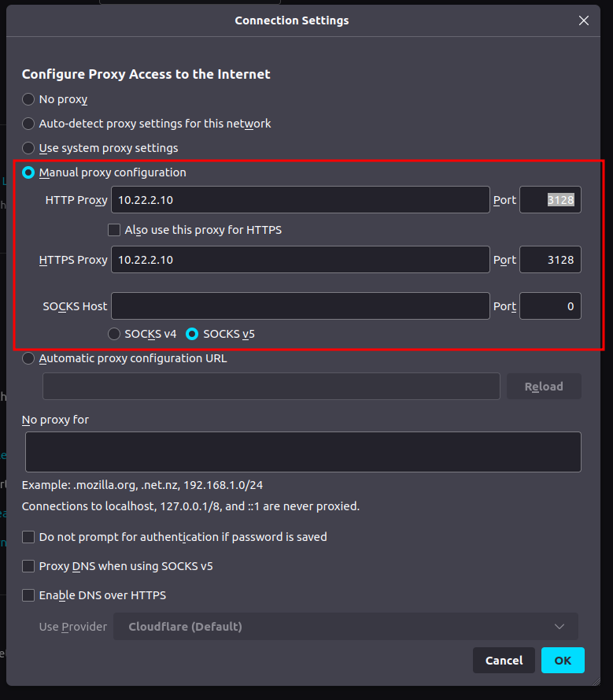
Task: Click the SOCKS port field
Action: pyautogui.click(x=550, y=306)
